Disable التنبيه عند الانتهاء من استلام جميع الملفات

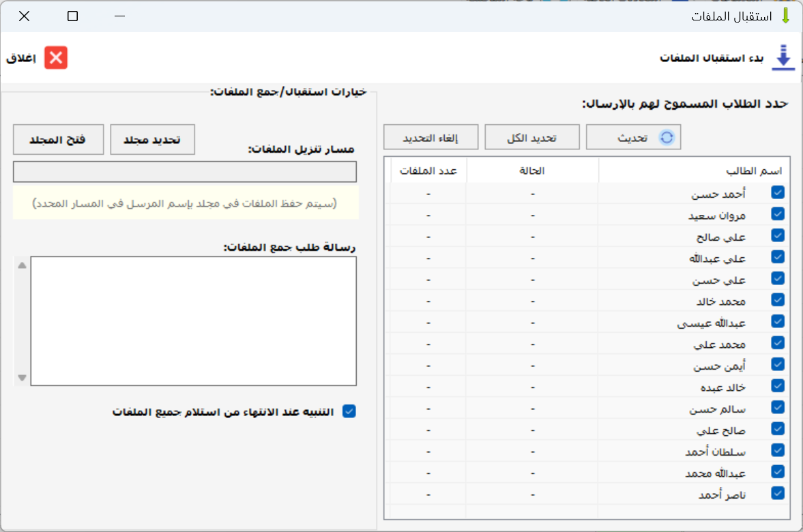click(x=349, y=411)
